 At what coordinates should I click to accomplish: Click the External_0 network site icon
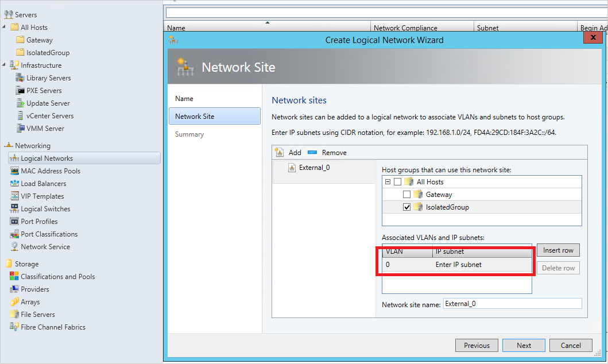(292, 168)
